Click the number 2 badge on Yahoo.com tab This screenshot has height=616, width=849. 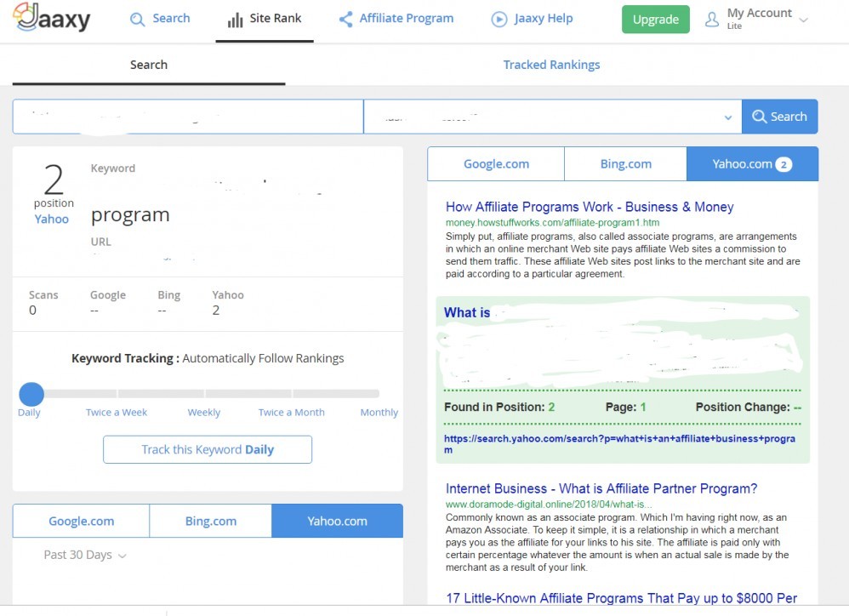(783, 164)
